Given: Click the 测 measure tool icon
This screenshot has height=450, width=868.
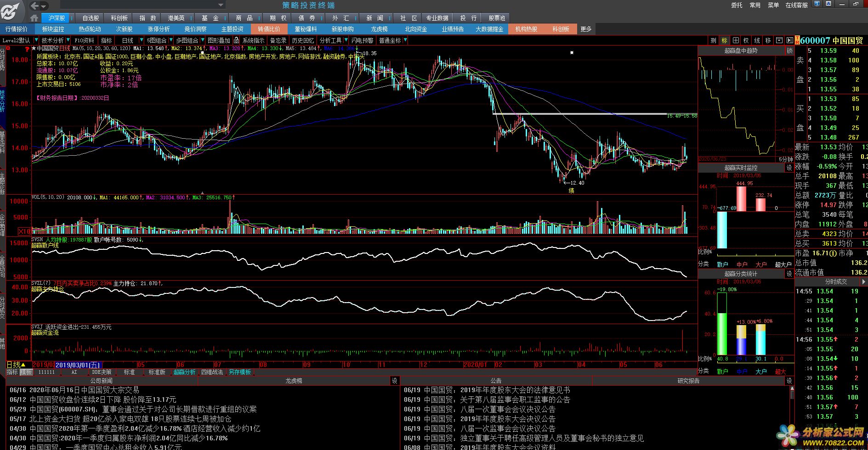Looking at the screenshot, I should coord(713,40).
